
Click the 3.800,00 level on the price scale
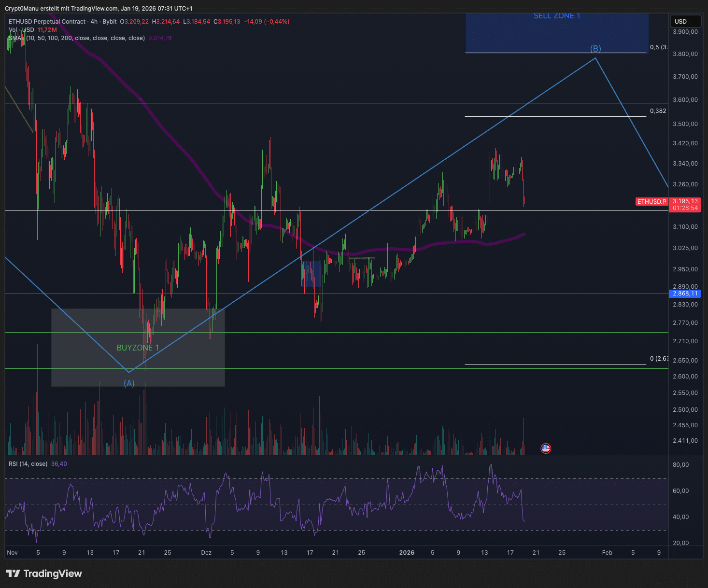coord(685,54)
